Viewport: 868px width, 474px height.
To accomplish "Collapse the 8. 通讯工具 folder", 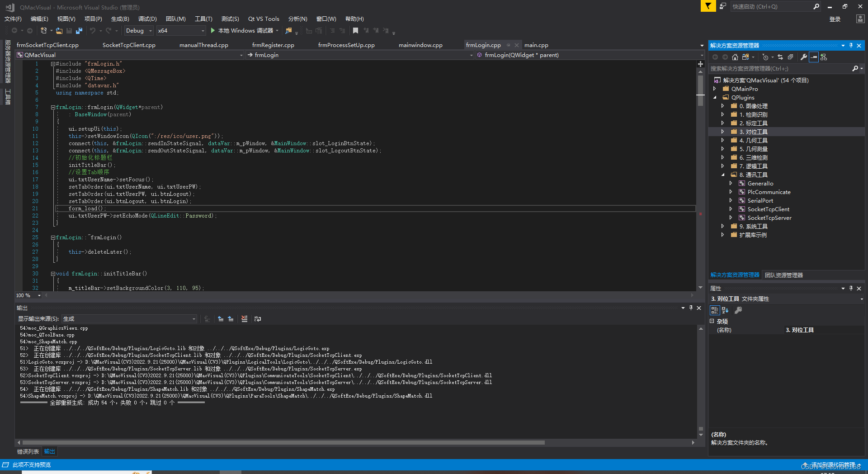I will [723, 175].
